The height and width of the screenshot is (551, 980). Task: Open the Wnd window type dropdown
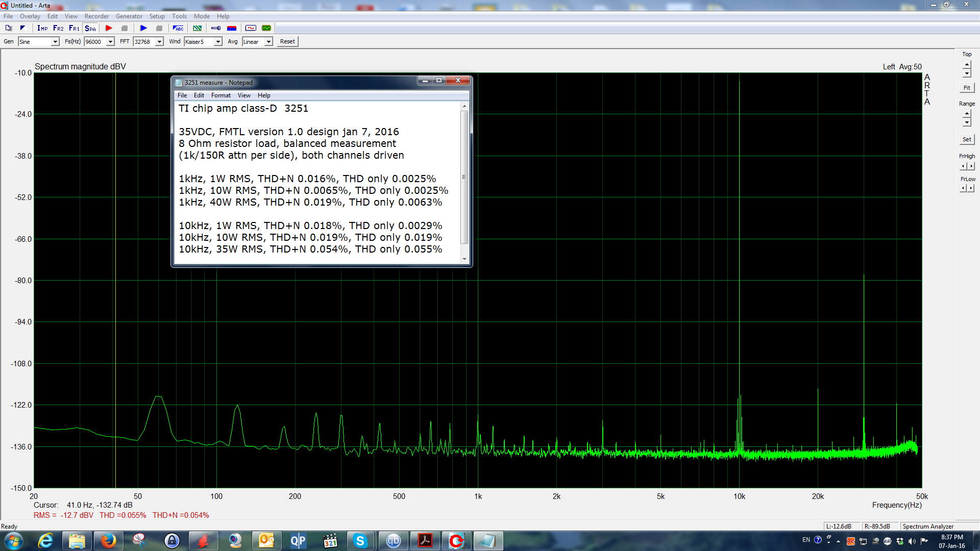[x=218, y=42]
